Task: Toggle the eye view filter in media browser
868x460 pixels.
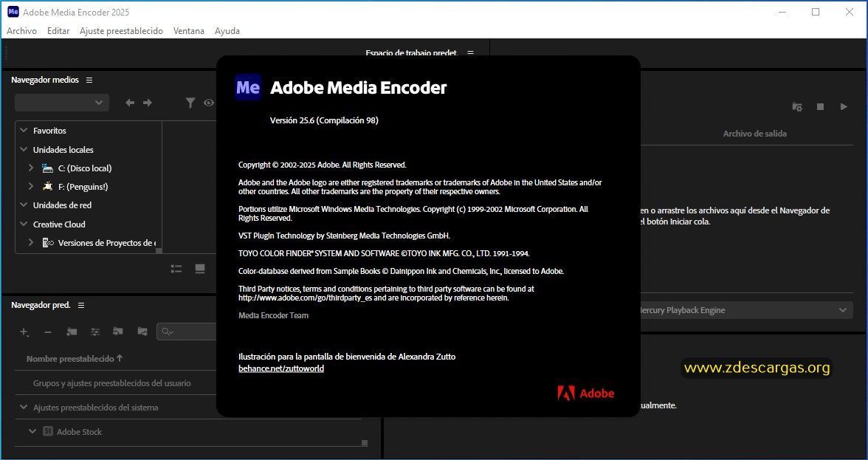Action: (209, 103)
